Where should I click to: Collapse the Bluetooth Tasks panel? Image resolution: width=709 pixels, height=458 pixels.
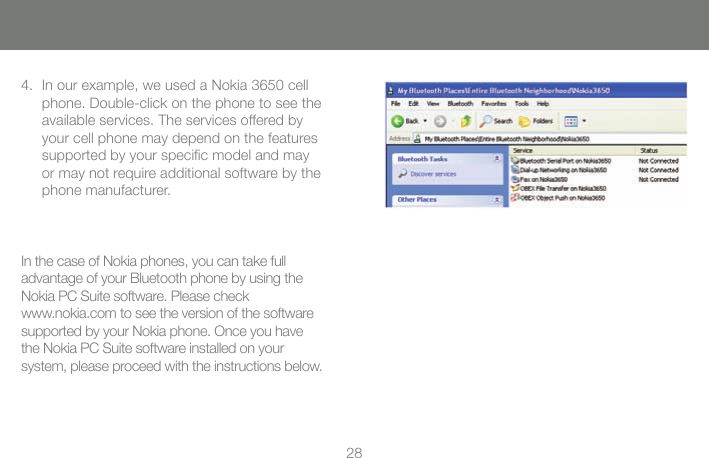(497, 159)
